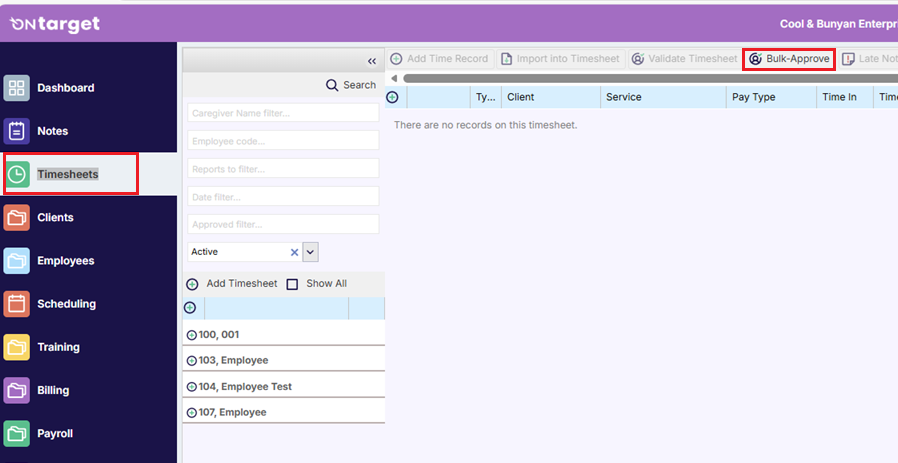Sort by Client column header
The image size is (898, 463).
coord(550,97)
